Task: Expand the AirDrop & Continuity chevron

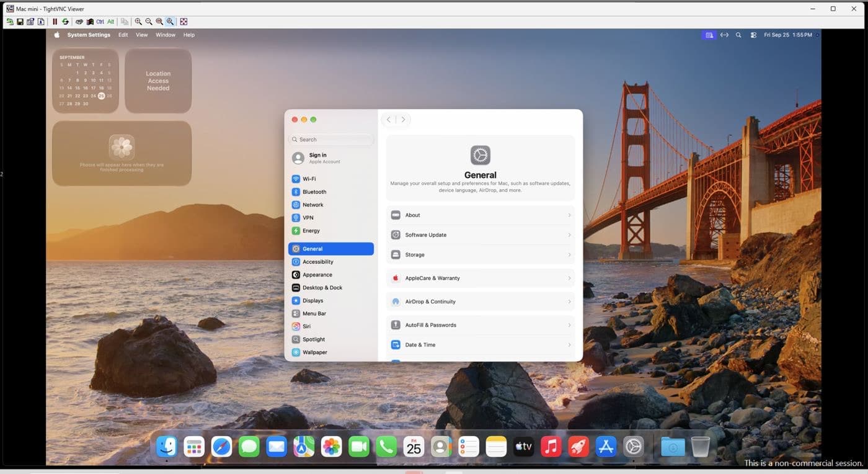Action: 569,302
